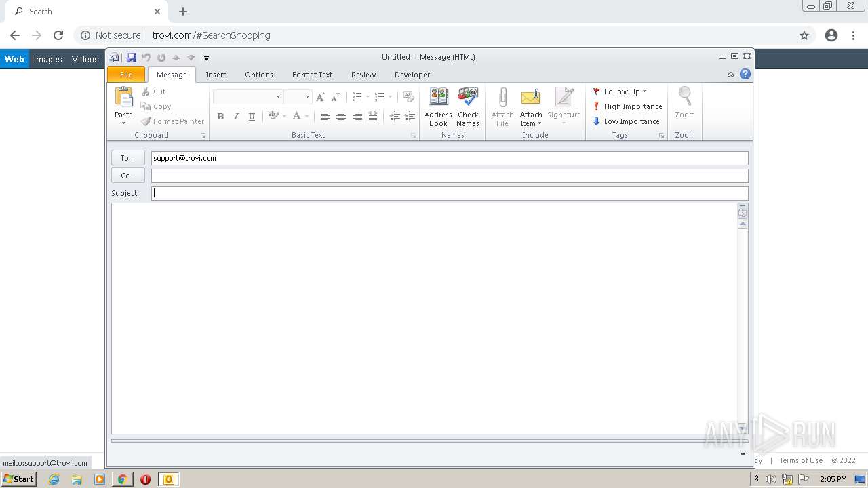Toggle High Importance tag
Viewport: 868px width, 488px height.
pos(627,106)
